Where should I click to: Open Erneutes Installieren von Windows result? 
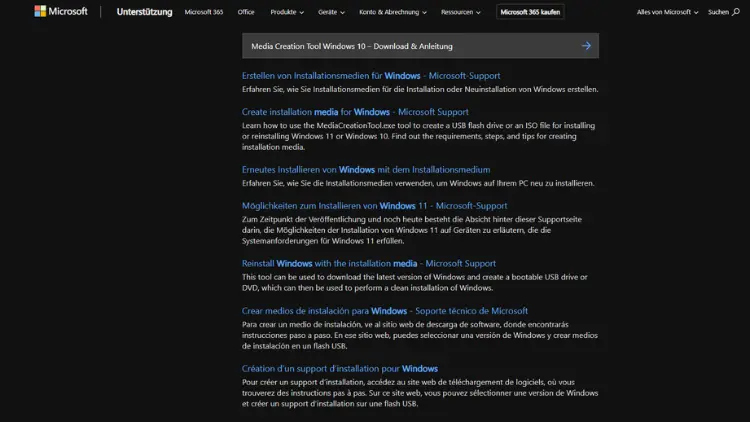tap(366, 169)
